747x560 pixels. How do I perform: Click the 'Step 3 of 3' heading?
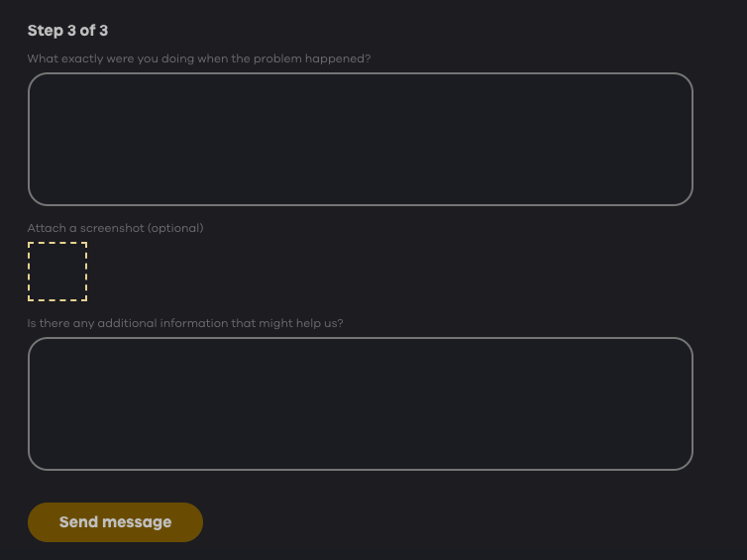pyautogui.click(x=67, y=31)
